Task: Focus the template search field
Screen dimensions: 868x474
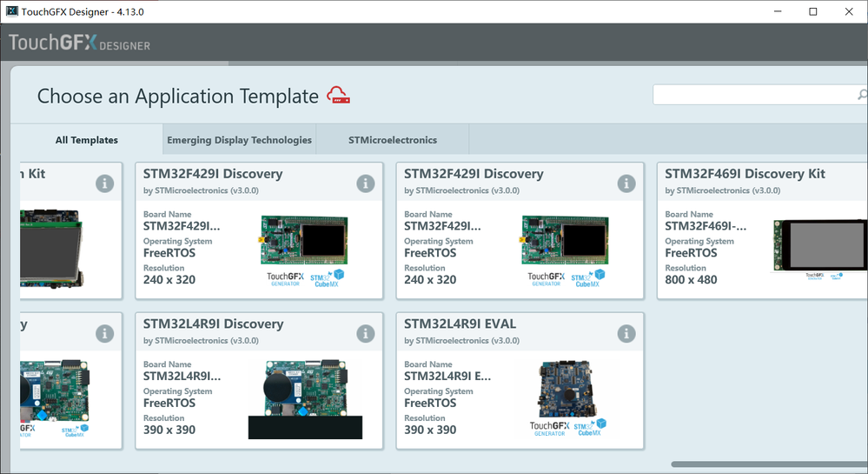Action: [760, 95]
